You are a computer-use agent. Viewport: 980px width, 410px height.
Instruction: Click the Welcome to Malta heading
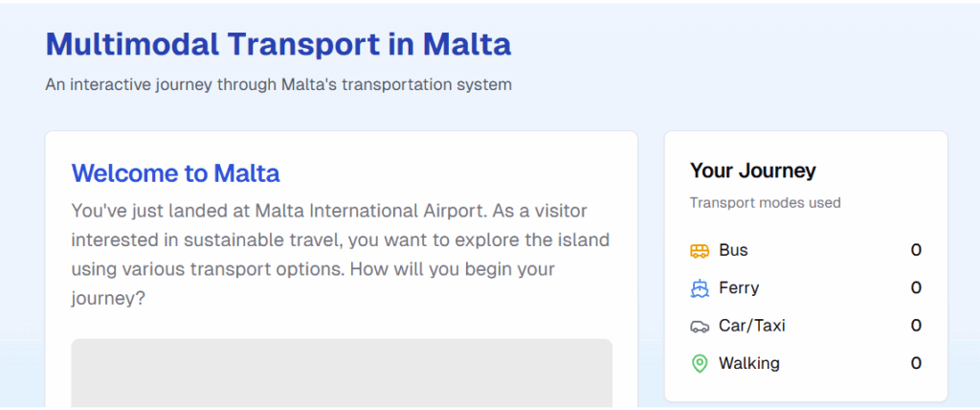pyautogui.click(x=176, y=173)
